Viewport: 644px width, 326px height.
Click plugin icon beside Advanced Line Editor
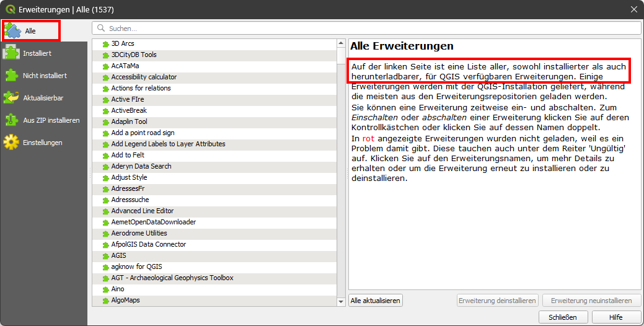coord(105,211)
